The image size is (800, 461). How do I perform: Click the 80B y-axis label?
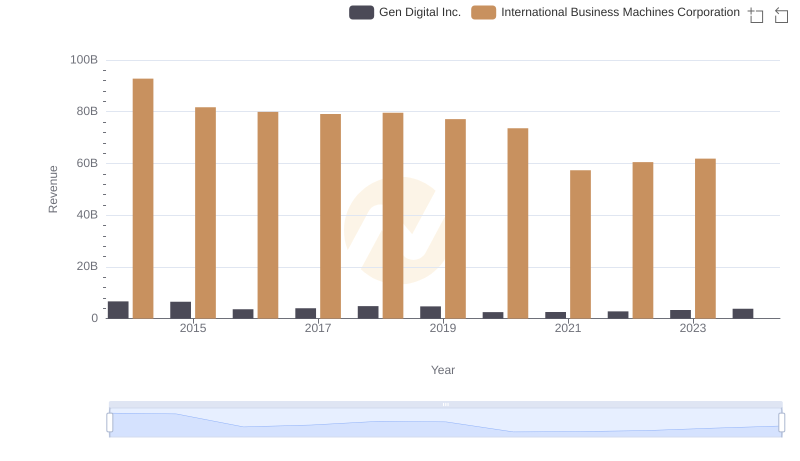tap(87, 111)
